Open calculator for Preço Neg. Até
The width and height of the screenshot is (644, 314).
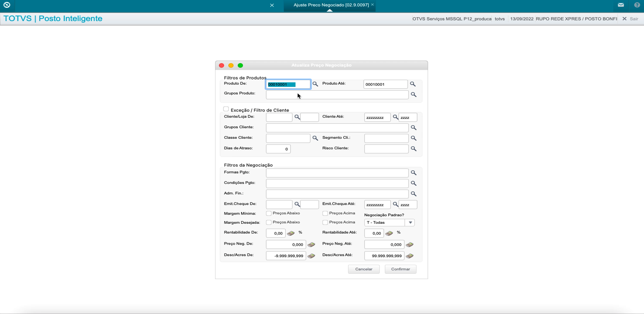[410, 245]
